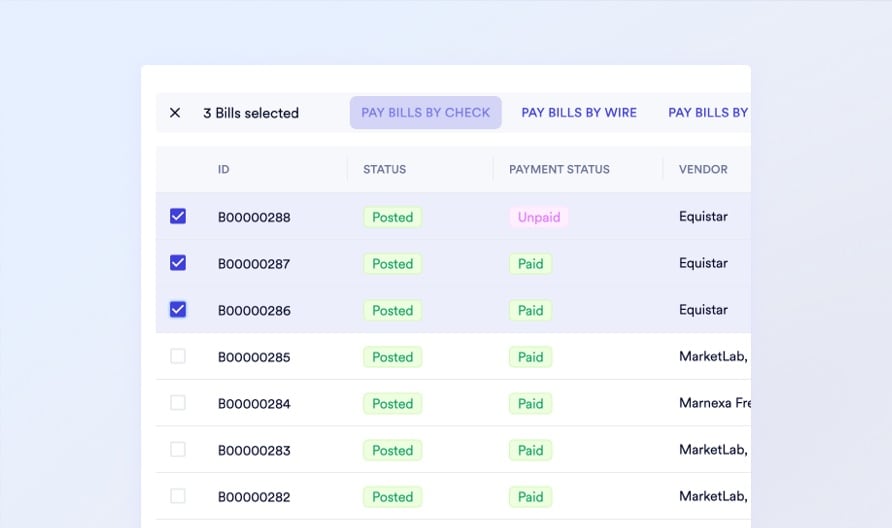Open bill ID B00000286

pyautogui.click(x=254, y=311)
